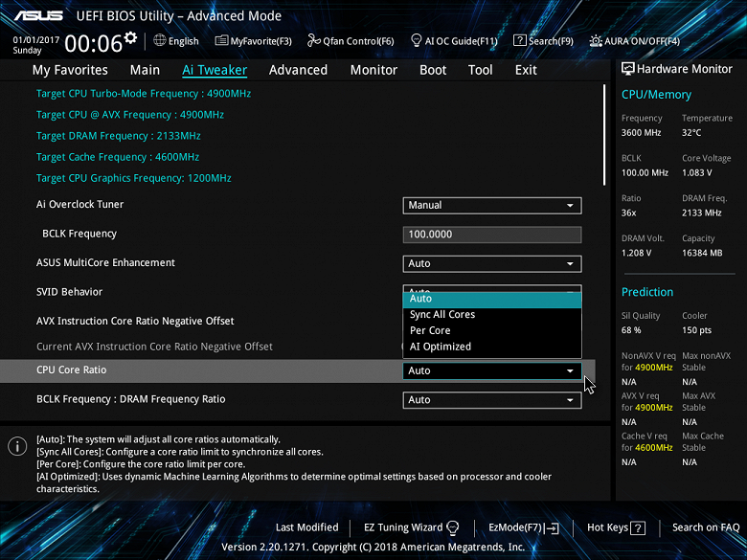Screen dimensions: 747x560
Task: Click the settings list vertical scrollbar
Action: 604,135
